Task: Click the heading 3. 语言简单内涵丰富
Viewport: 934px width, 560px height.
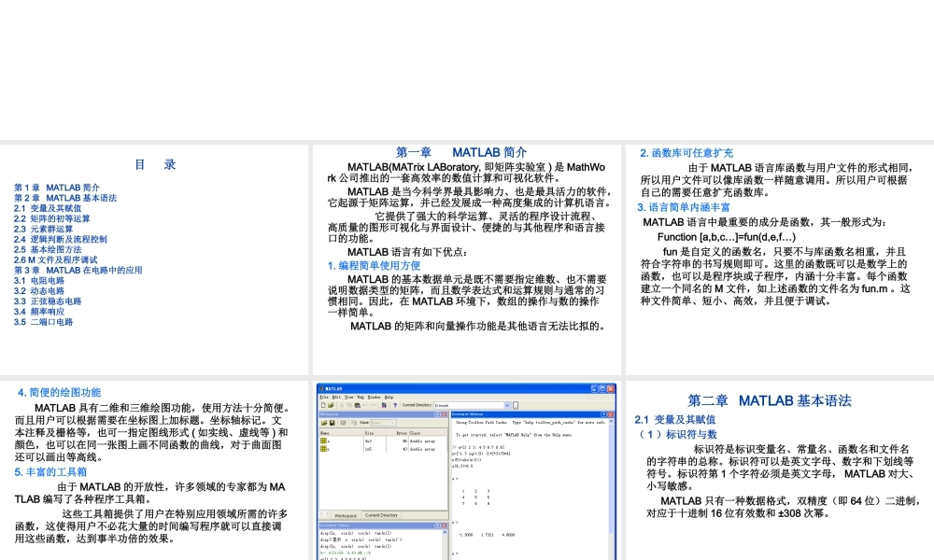Action: tap(684, 207)
